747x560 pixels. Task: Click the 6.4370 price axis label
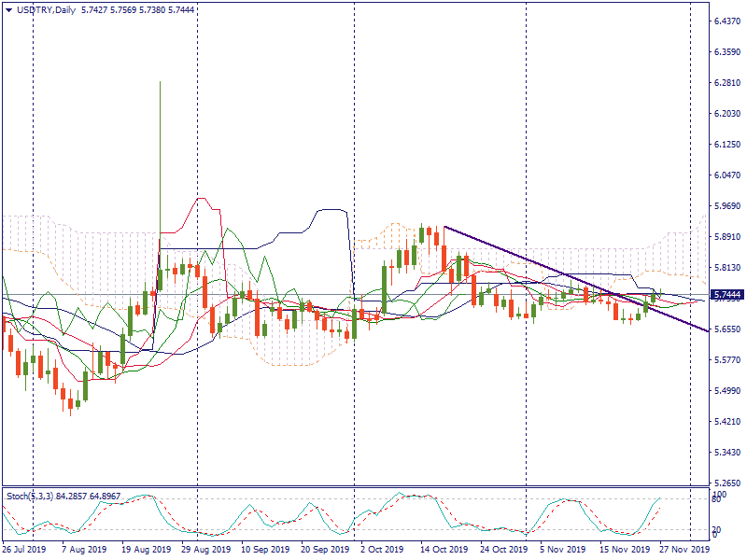(x=726, y=21)
